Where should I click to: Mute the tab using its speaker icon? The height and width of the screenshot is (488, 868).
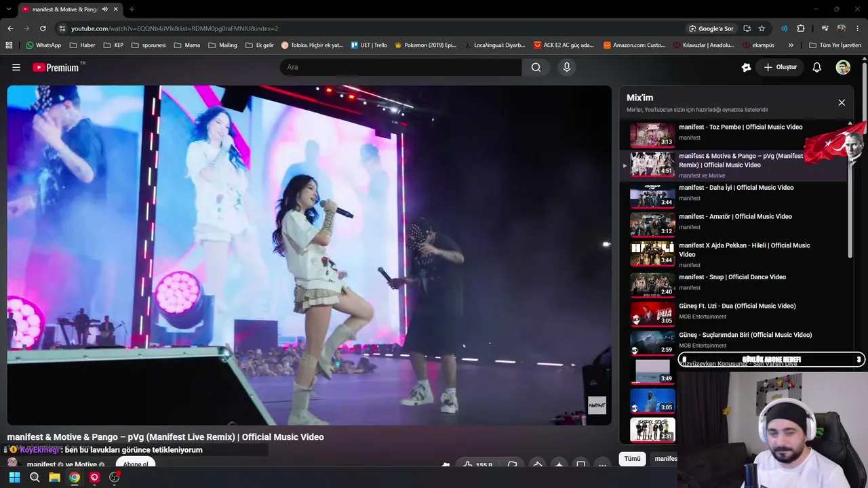point(104,9)
